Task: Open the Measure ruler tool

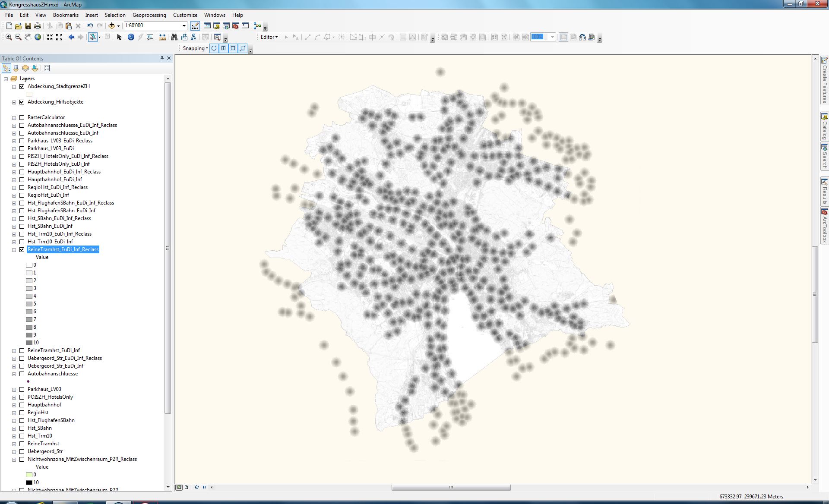Action: (x=162, y=37)
